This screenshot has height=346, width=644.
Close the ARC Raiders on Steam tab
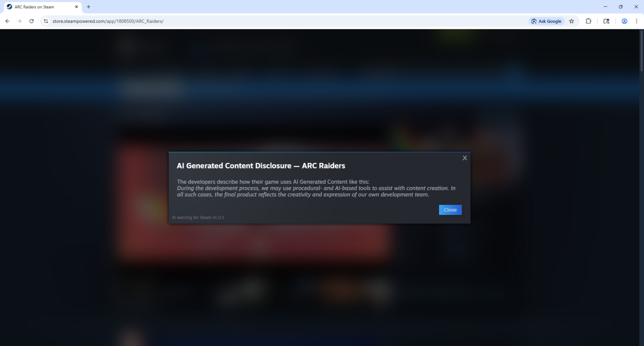click(76, 7)
